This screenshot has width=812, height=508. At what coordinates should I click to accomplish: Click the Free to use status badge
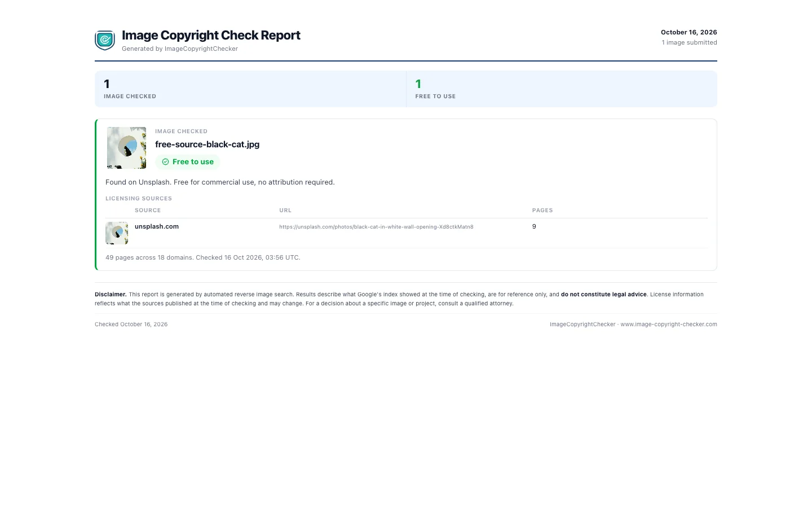click(x=187, y=162)
